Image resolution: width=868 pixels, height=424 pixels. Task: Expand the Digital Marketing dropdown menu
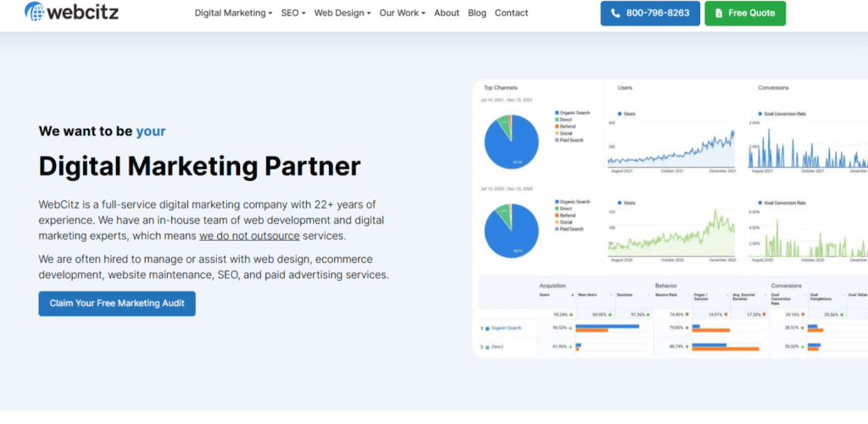click(x=233, y=13)
